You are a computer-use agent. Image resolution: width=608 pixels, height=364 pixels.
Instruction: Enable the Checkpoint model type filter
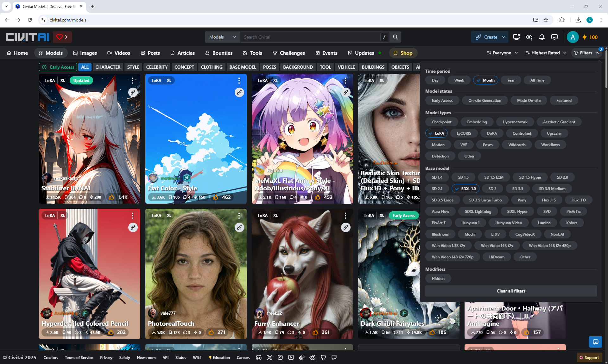[x=441, y=122]
